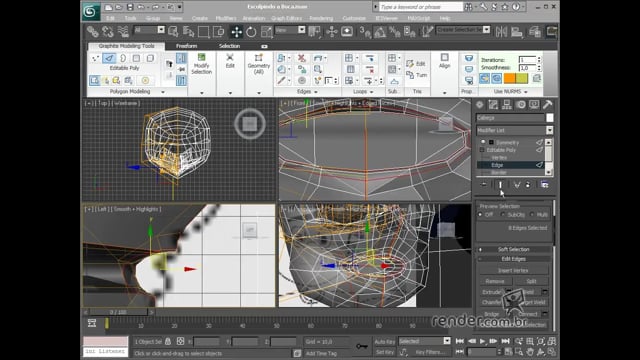Switch to the Freeform ribbon tab
This screenshot has height=360, width=640.
(187, 46)
